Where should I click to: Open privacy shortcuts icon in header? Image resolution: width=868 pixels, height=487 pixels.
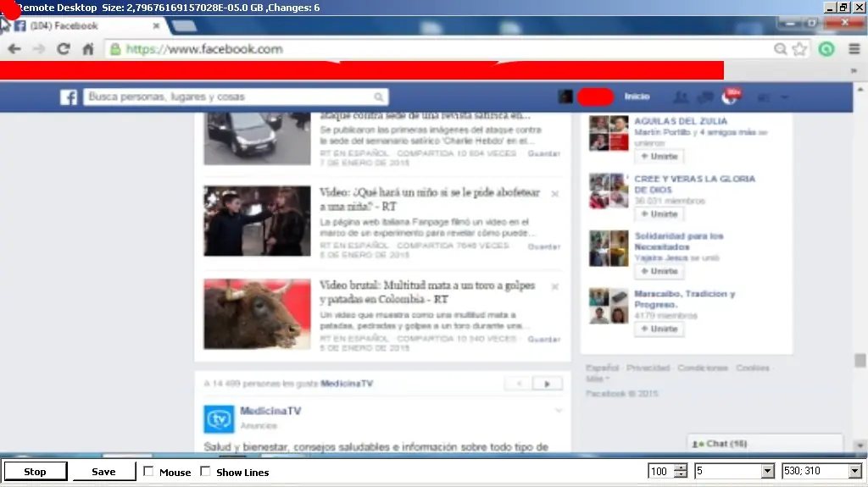pos(764,97)
